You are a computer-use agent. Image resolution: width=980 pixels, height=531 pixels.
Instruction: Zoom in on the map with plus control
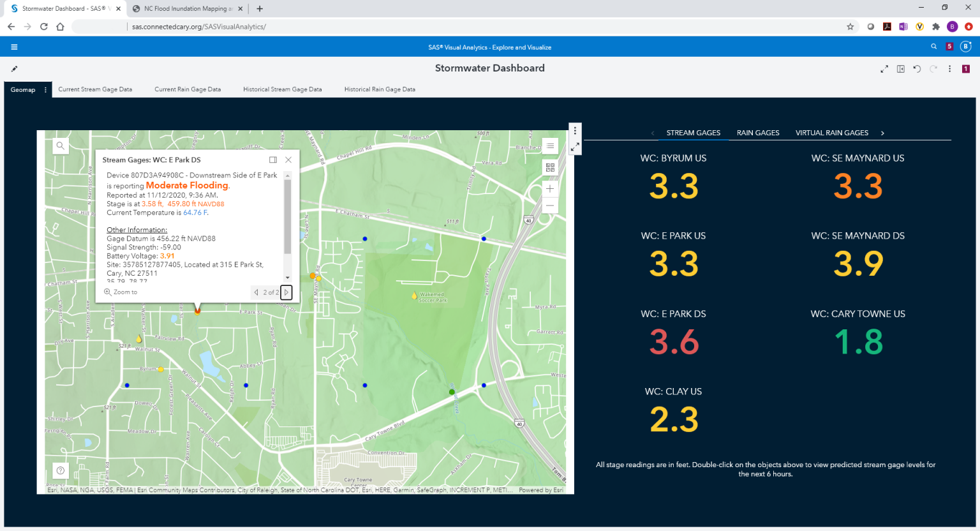(x=550, y=188)
